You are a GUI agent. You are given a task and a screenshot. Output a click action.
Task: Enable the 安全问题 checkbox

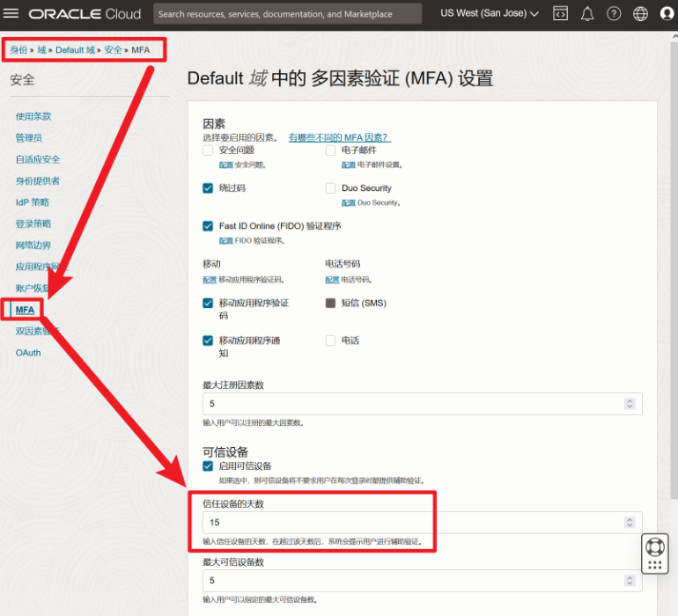click(209, 150)
